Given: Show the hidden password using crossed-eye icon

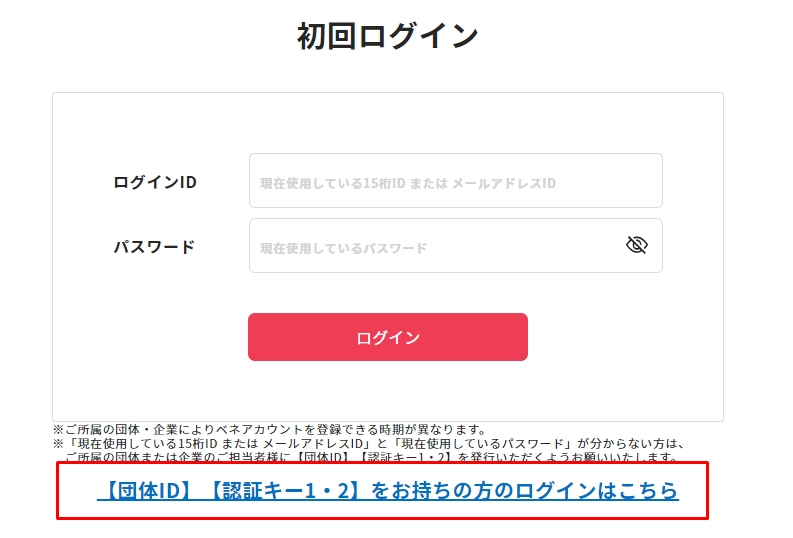Looking at the screenshot, I should tap(637, 245).
